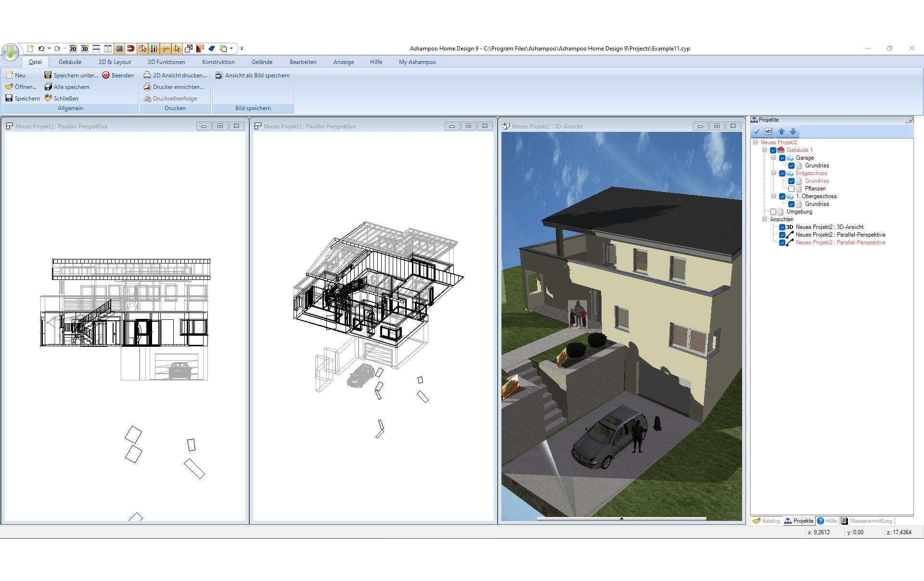Click the 'abl' rename icon in Projekte panel
The image size is (924, 581).
click(x=769, y=131)
